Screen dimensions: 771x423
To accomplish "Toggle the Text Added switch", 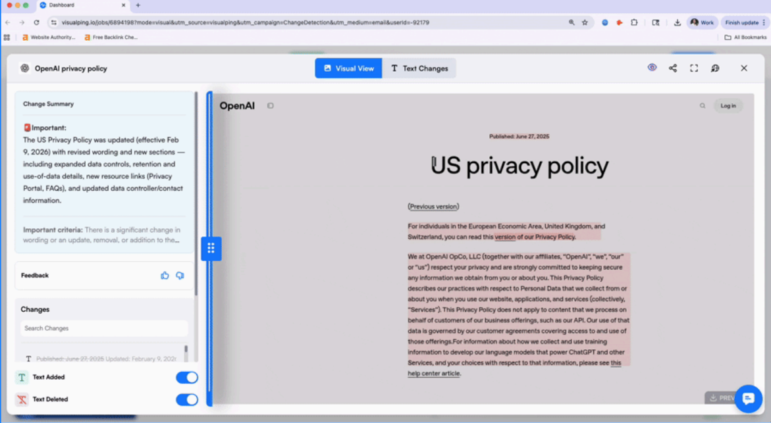I will [187, 377].
